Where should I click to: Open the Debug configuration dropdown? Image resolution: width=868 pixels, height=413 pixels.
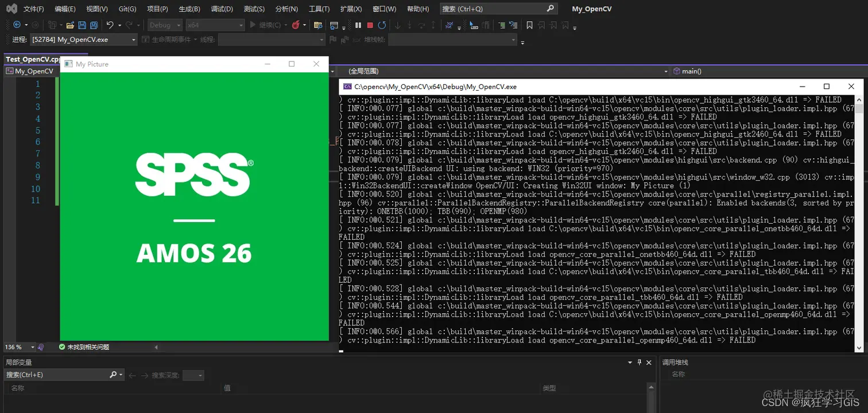coord(165,25)
